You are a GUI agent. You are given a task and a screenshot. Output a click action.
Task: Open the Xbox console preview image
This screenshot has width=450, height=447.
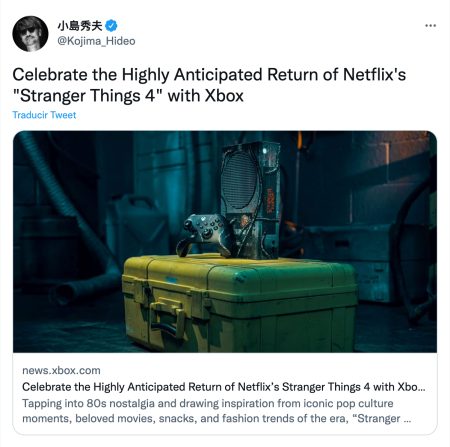point(225,242)
